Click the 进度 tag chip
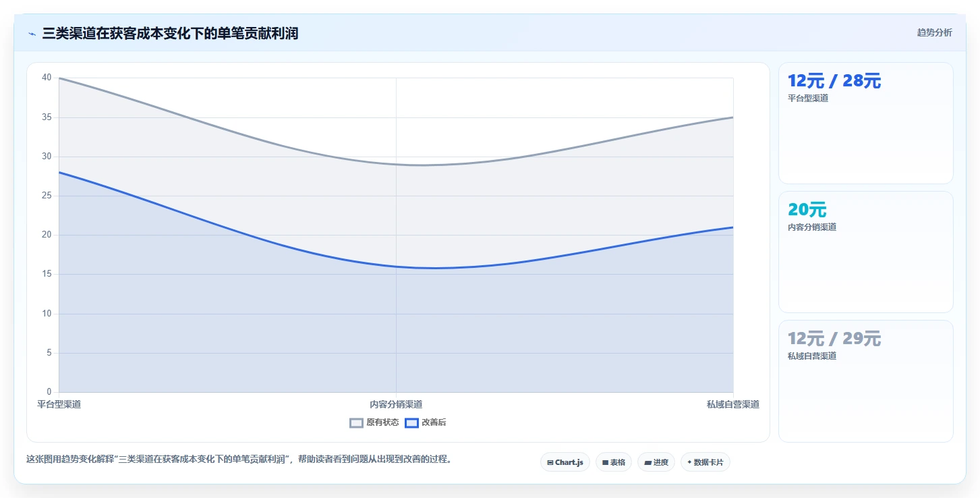980x498 pixels. pyautogui.click(x=656, y=462)
